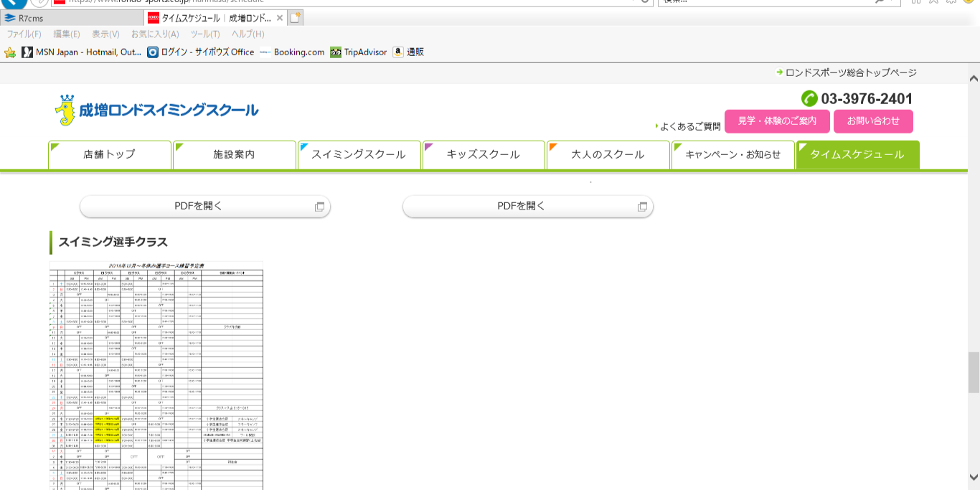Click the scroll down arrow on scrollbar

[x=974, y=477]
